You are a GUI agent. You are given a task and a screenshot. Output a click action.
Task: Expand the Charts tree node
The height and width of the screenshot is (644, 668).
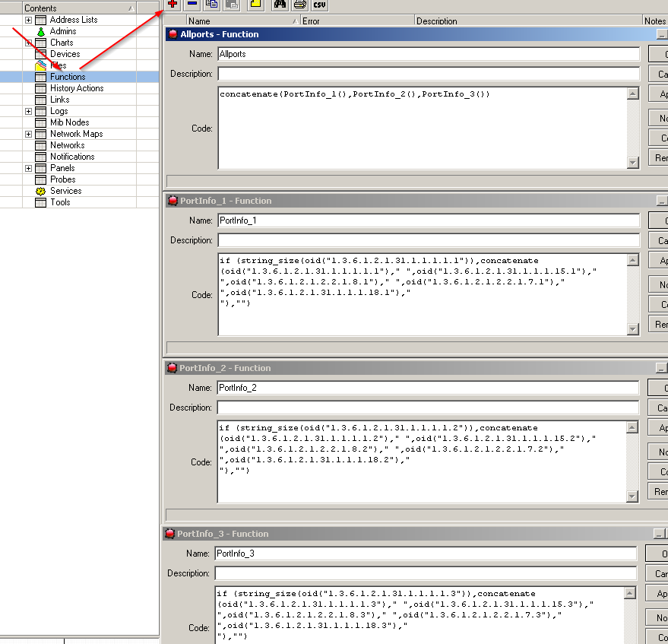28,43
